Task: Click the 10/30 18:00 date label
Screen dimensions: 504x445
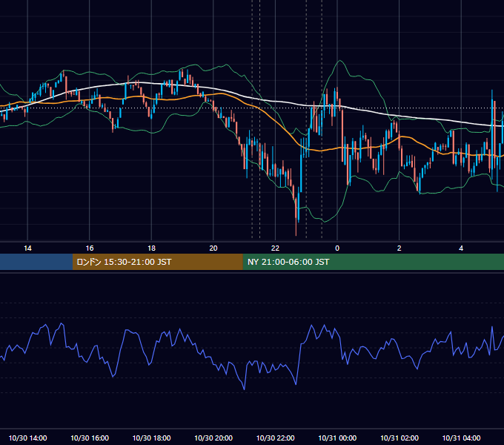Action: [151, 438]
